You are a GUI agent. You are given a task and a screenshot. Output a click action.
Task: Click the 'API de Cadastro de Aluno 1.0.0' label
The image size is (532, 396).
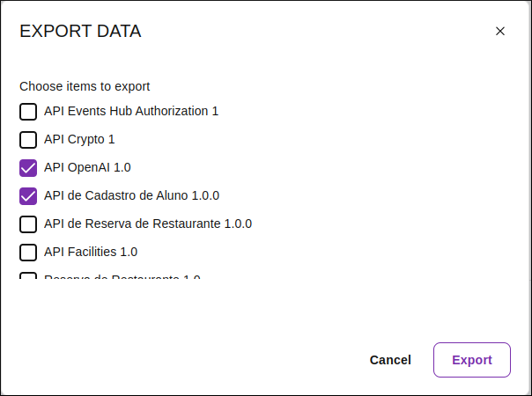pyautogui.click(x=131, y=195)
